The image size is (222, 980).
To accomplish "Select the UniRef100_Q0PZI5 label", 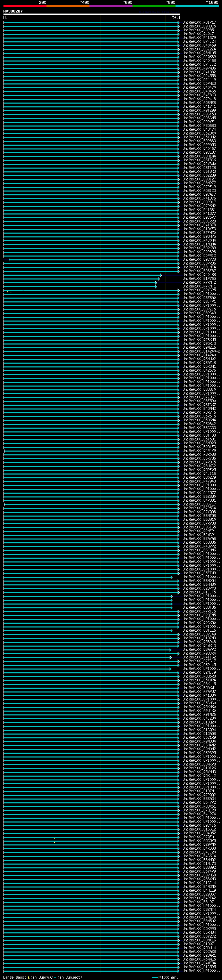I will [x=199, y=309].
